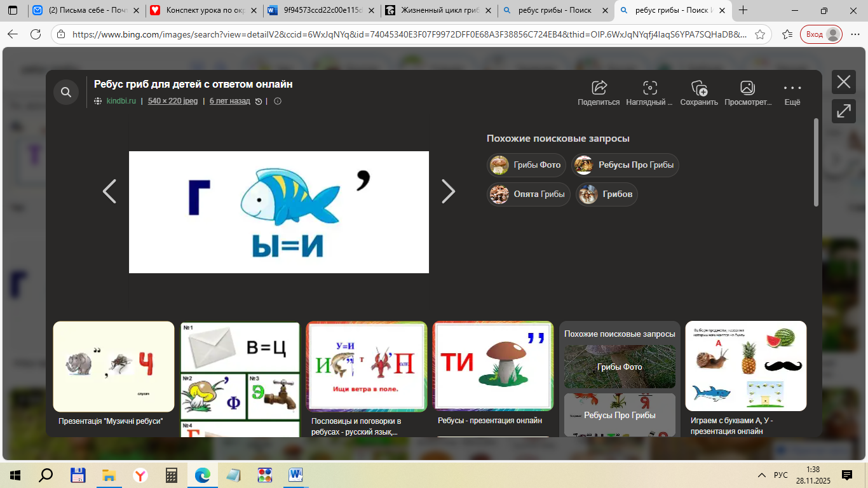868x488 pixels.
Task: Click the browser address bar
Action: 407,34
